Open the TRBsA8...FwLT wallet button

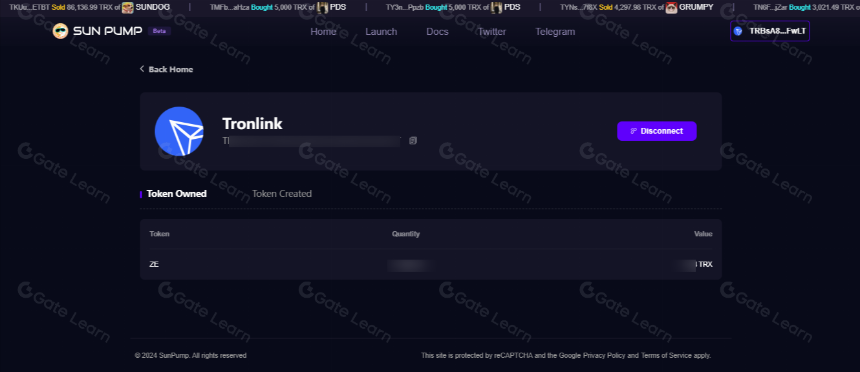[x=770, y=31]
